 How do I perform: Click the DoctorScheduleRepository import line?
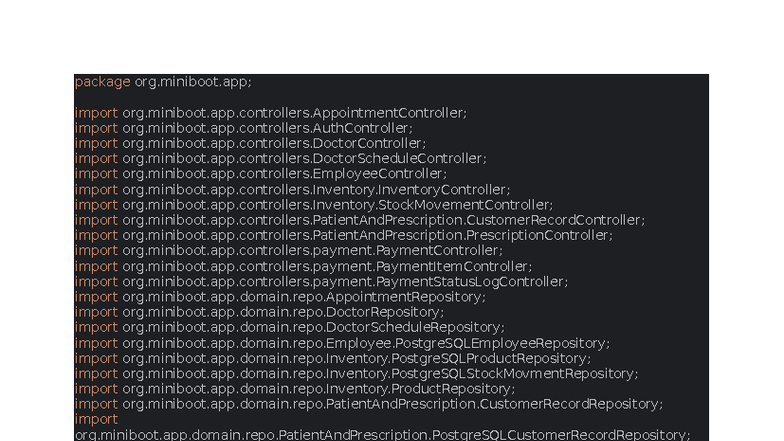click(290, 328)
